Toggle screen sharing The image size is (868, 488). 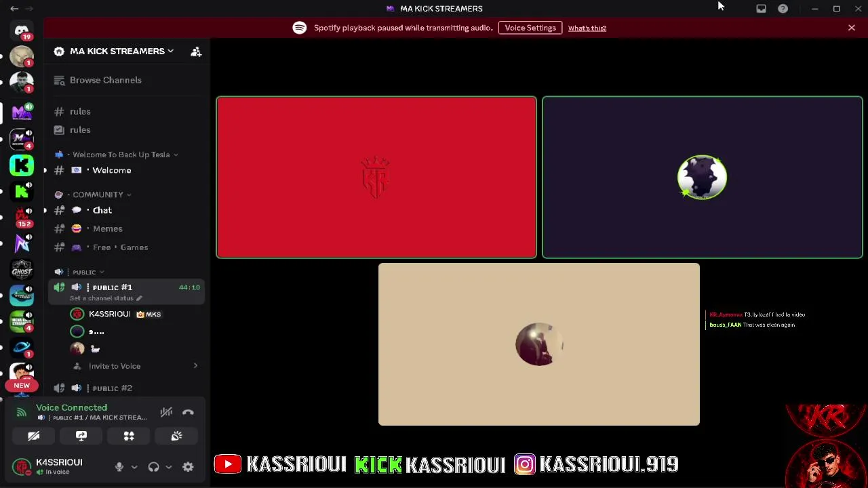point(81,436)
